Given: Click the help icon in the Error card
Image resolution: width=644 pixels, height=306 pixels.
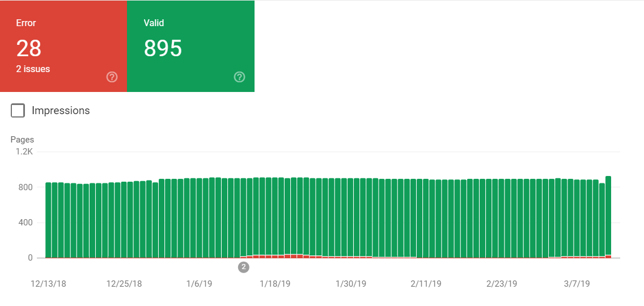Looking at the screenshot, I should pyautogui.click(x=112, y=77).
